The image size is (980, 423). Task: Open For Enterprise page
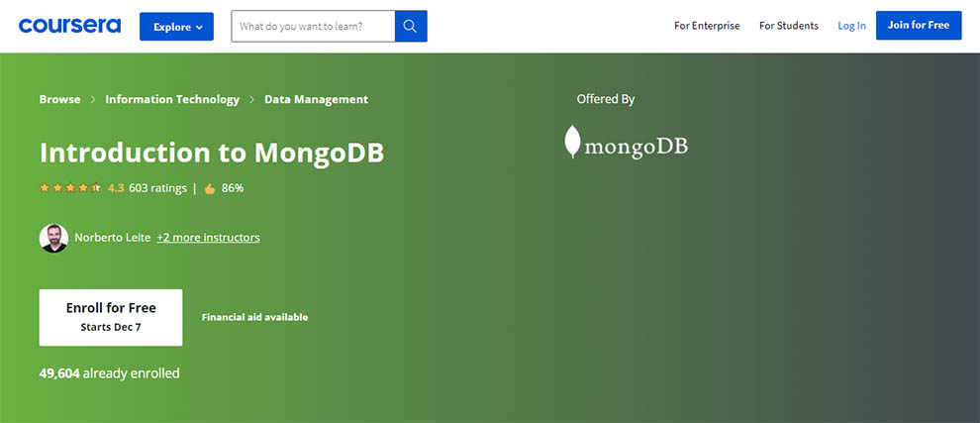point(707,26)
